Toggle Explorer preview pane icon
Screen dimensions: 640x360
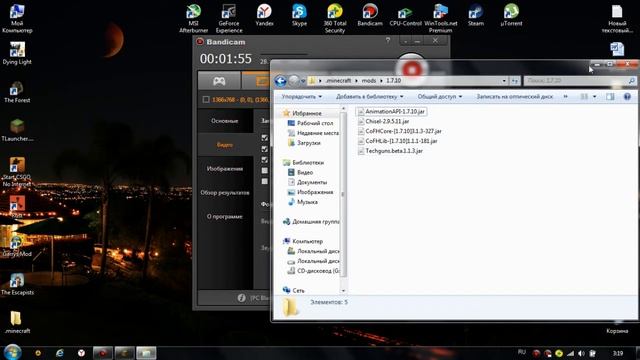610,97
